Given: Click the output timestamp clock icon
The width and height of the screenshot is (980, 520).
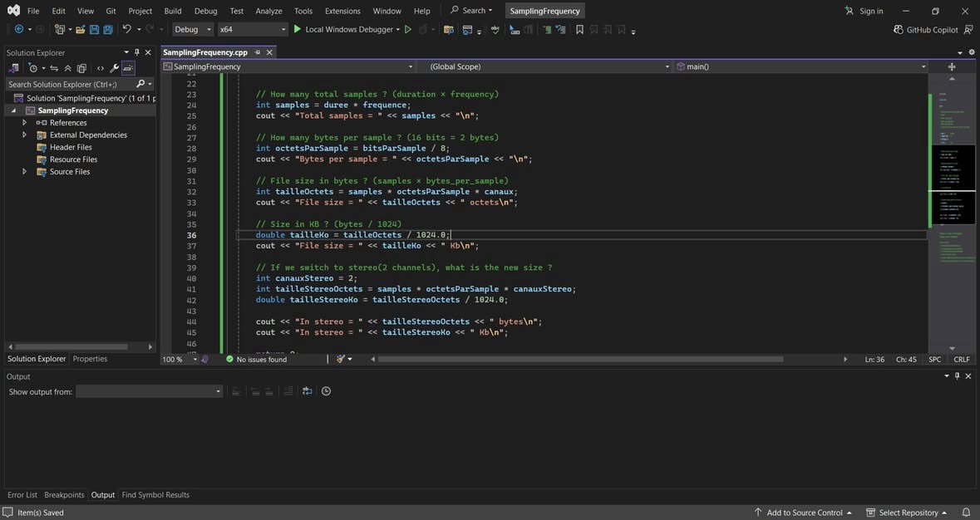Looking at the screenshot, I should coord(326,391).
